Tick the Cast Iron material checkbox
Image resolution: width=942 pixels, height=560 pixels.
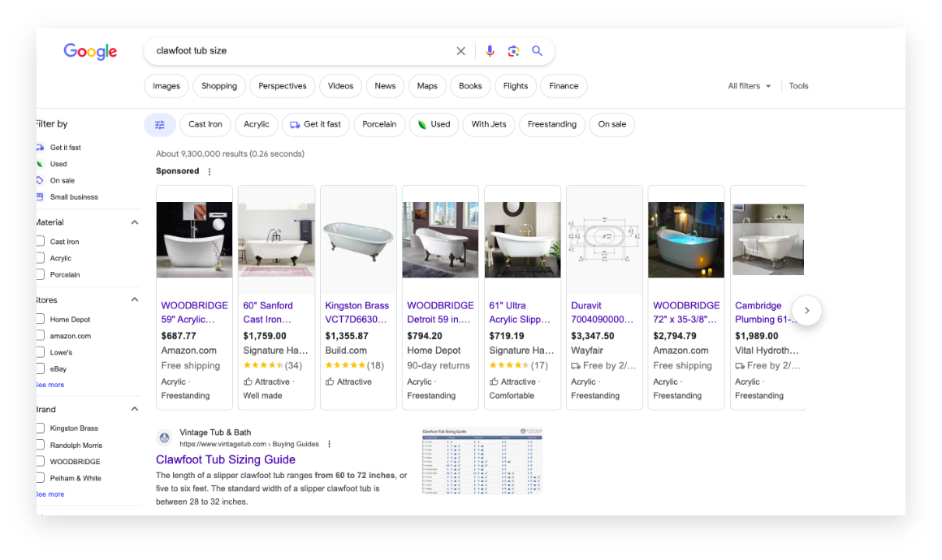(41, 241)
